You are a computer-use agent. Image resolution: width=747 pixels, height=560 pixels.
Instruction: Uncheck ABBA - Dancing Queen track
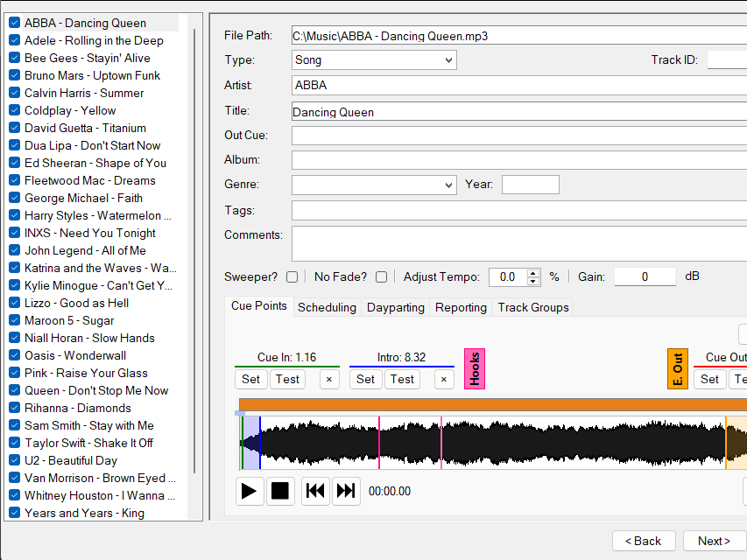[15, 23]
